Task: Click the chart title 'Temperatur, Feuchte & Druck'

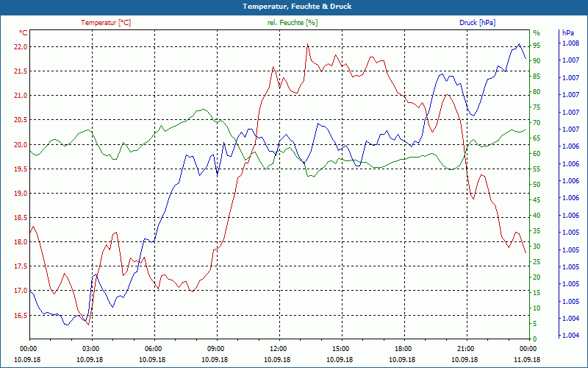Action: click(297, 7)
